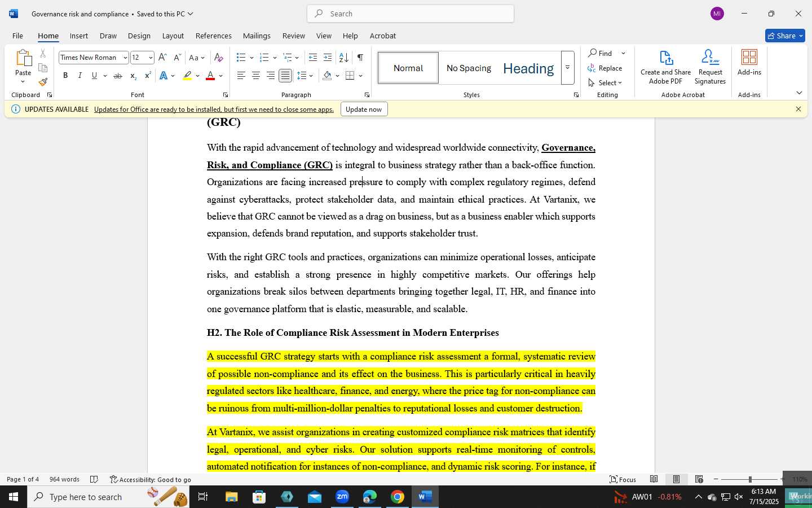812x508 pixels.
Task: Toggle show paragraph marks
Action: pos(360,58)
